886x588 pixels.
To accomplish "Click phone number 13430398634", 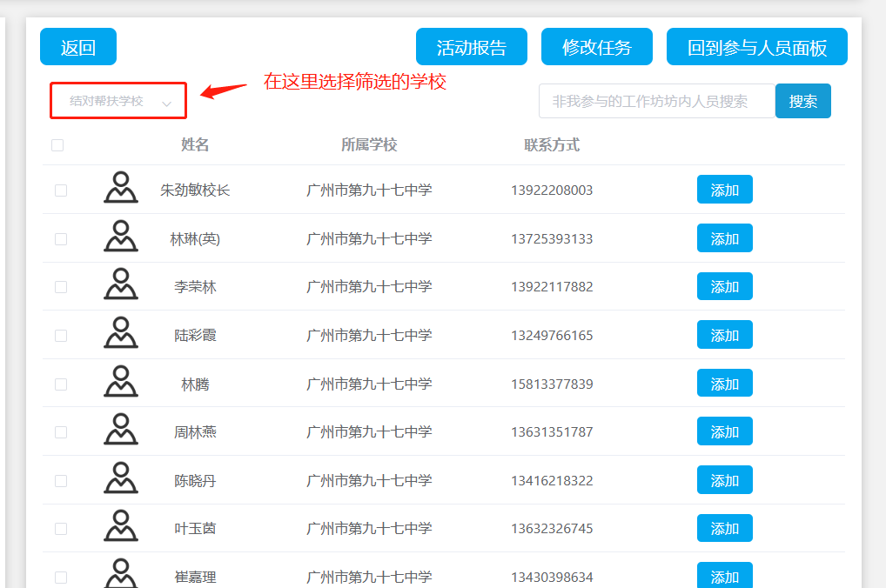I will pos(552,578).
